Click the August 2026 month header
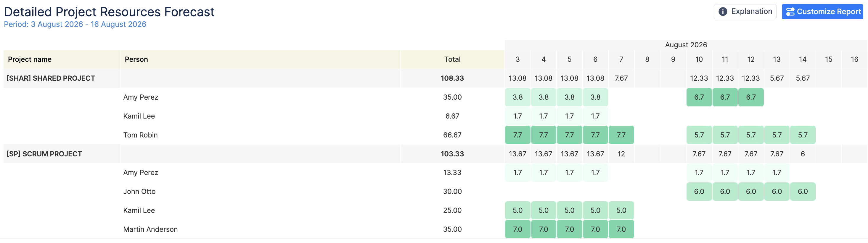 click(x=686, y=45)
